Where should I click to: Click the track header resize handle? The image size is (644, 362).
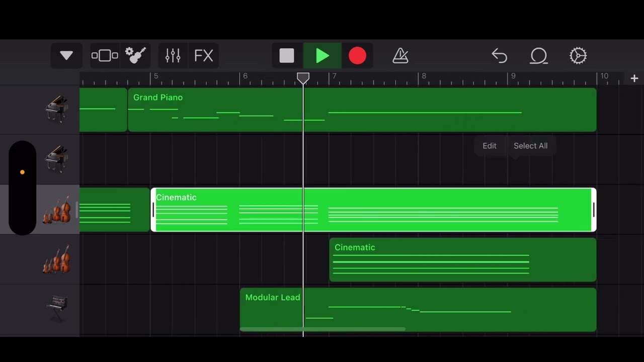[77, 210]
